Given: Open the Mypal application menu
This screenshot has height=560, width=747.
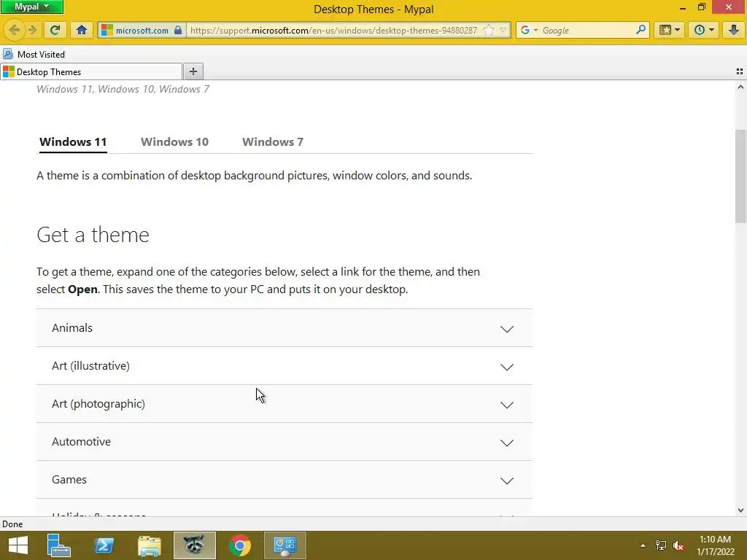Looking at the screenshot, I should tap(31, 7).
